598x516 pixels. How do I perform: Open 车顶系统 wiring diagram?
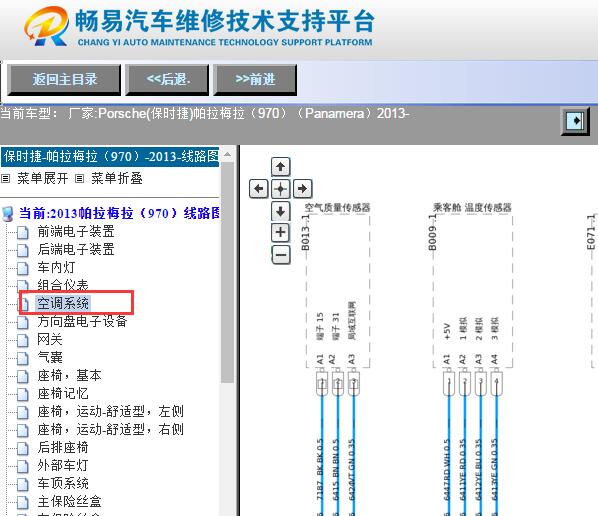pyautogui.click(x=63, y=483)
